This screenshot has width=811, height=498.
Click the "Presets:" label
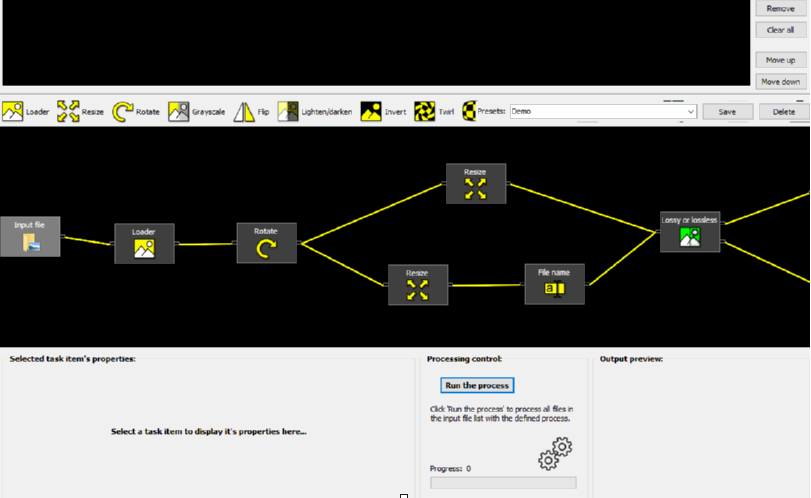(x=491, y=111)
